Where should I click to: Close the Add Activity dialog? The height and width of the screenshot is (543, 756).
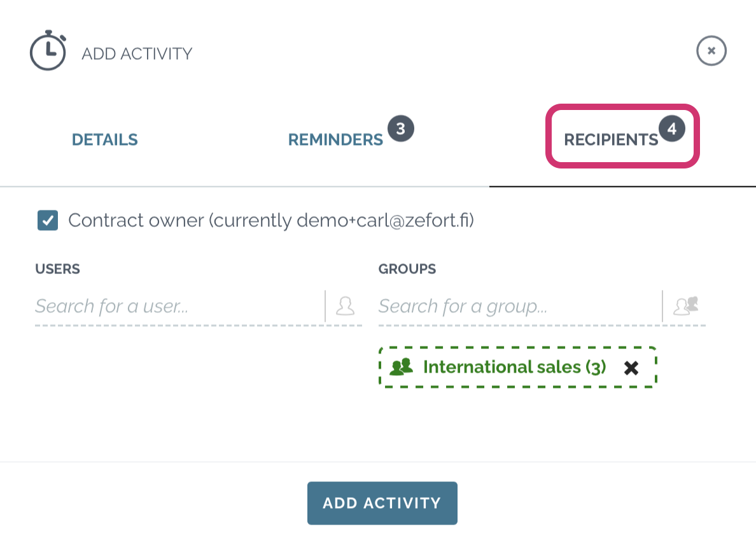[x=711, y=51]
